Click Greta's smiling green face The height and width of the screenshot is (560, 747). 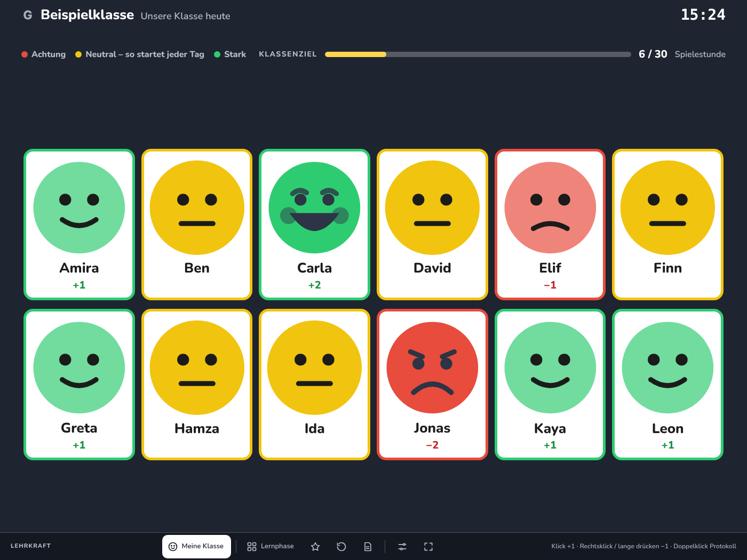[x=79, y=367]
